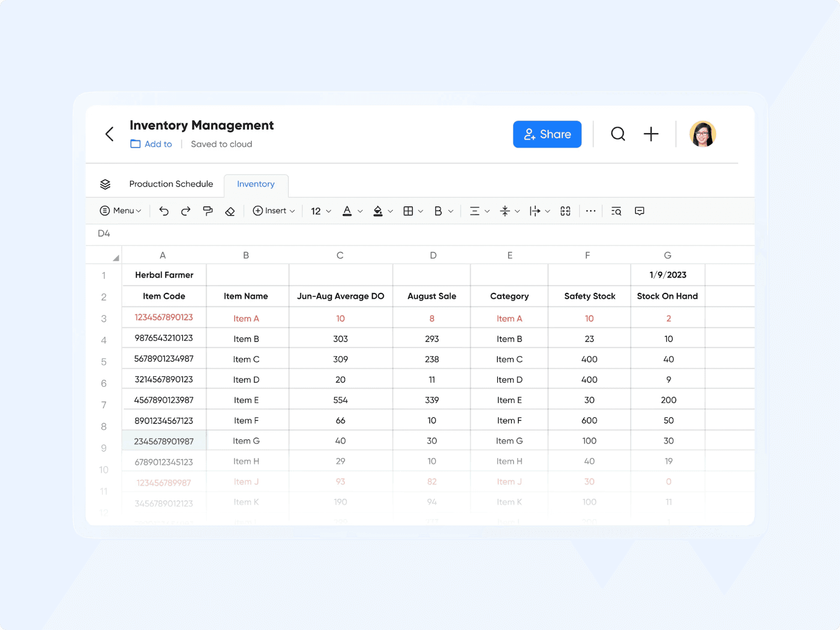Open the Insert dropdown
840x630 pixels.
(274, 211)
